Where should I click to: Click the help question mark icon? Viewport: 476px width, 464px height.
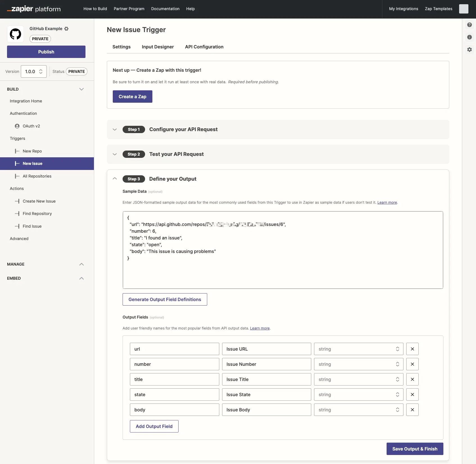pyautogui.click(x=470, y=25)
